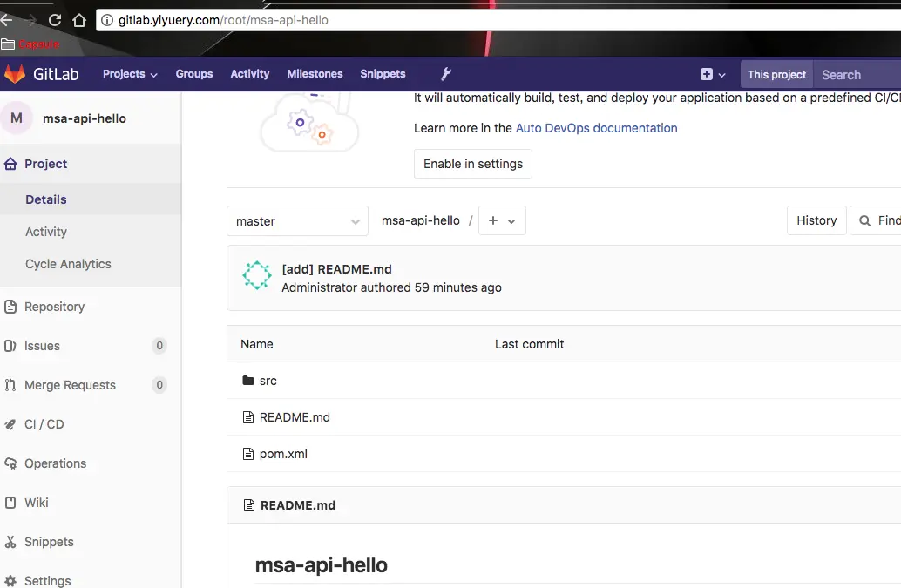This screenshot has height=588, width=901.
Task: Click the CI / CD rocket icon
Action: click(x=10, y=424)
